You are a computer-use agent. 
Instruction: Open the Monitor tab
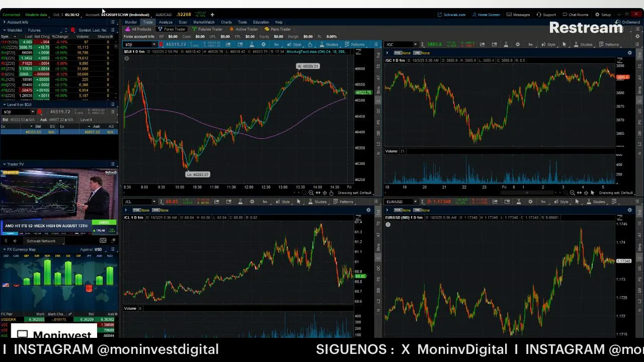pyautogui.click(x=131, y=22)
